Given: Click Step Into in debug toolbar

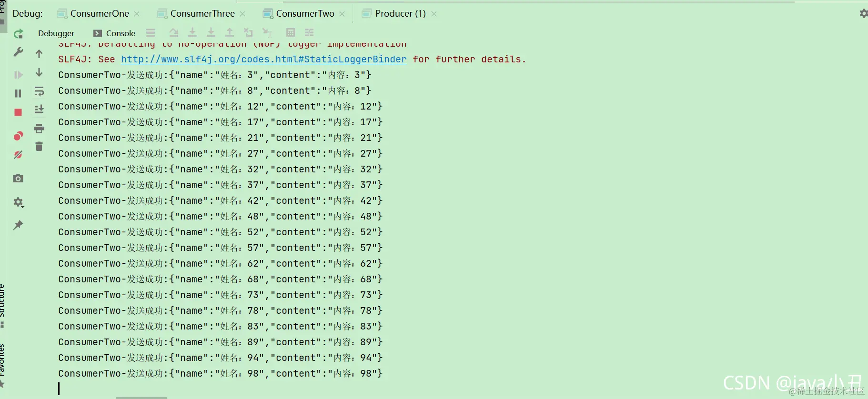Looking at the screenshot, I should [192, 32].
